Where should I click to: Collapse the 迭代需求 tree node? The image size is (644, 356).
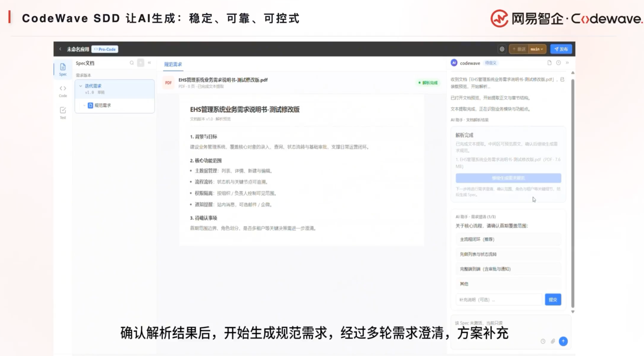[80, 86]
